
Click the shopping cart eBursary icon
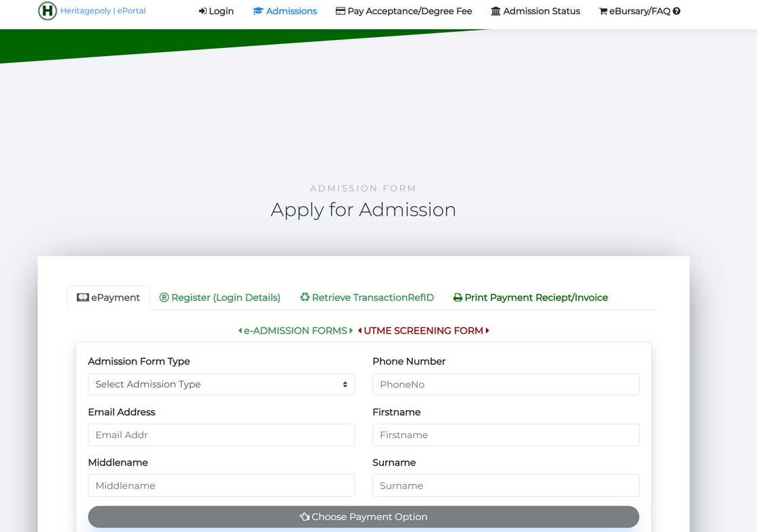(x=603, y=11)
